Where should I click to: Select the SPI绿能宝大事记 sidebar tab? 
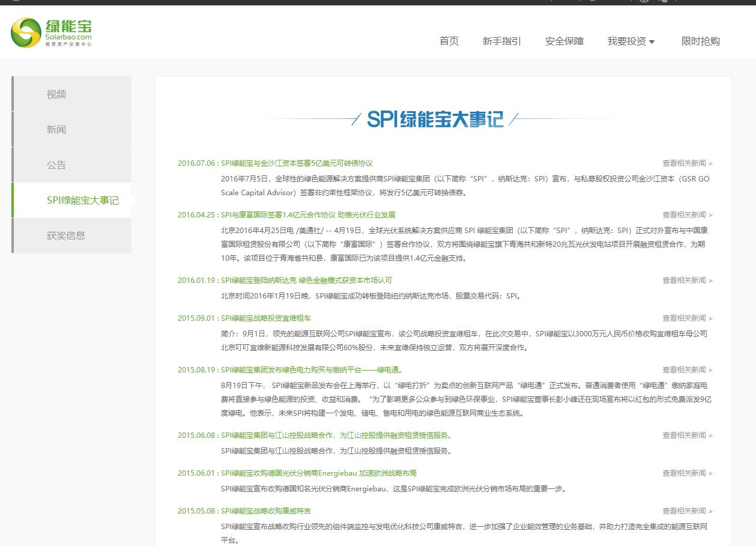point(71,200)
